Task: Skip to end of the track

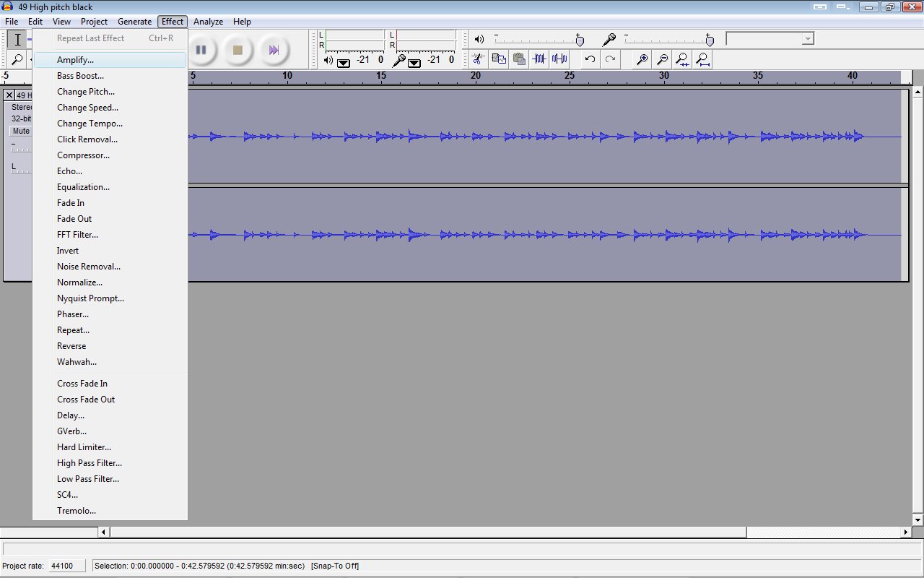Action: point(274,50)
